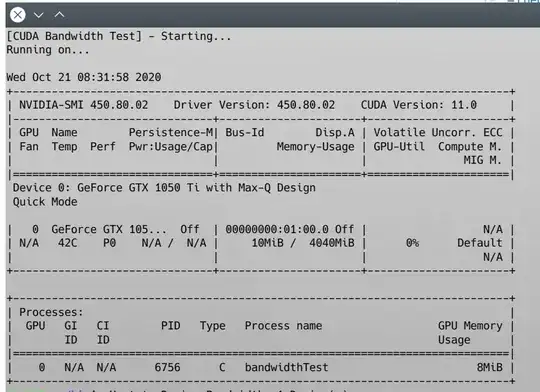This screenshot has height=392, width=540.
Task: Click the memory usage '10MiB / 4040MiB'
Action: pyautogui.click(x=303, y=243)
